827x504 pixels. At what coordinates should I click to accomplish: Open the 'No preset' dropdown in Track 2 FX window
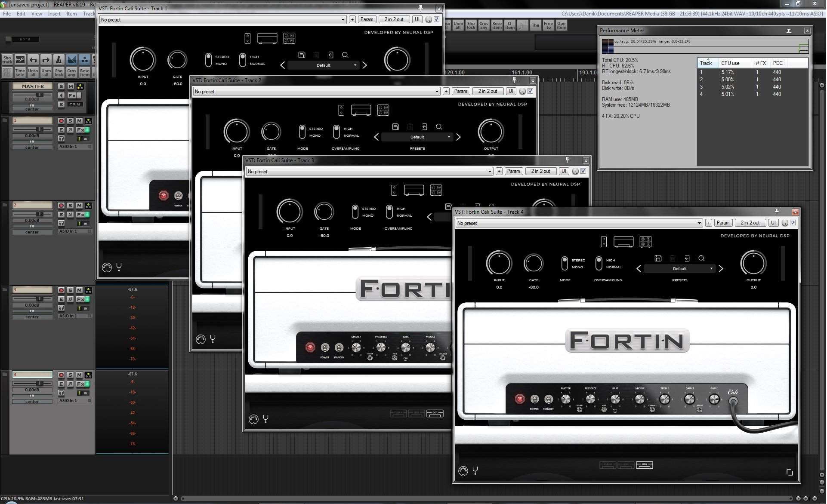tap(316, 92)
